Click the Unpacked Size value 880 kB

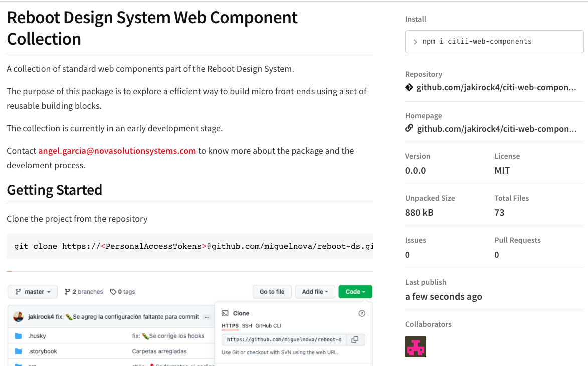click(x=419, y=213)
